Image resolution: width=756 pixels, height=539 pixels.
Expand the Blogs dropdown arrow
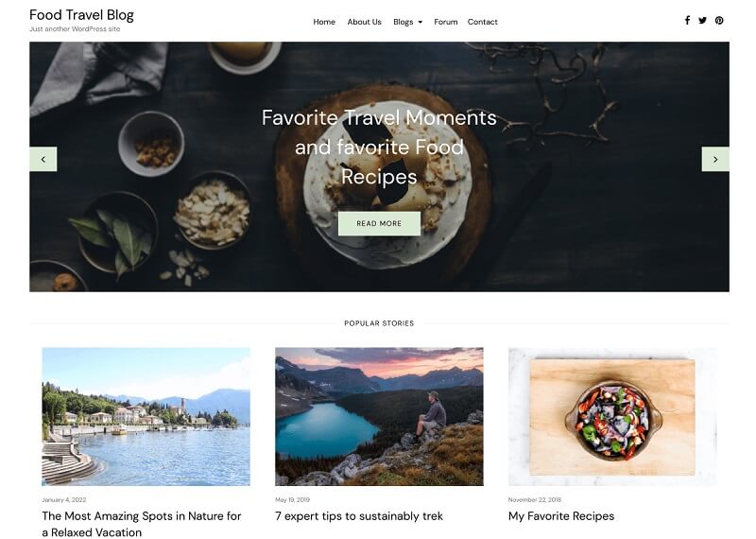420,22
